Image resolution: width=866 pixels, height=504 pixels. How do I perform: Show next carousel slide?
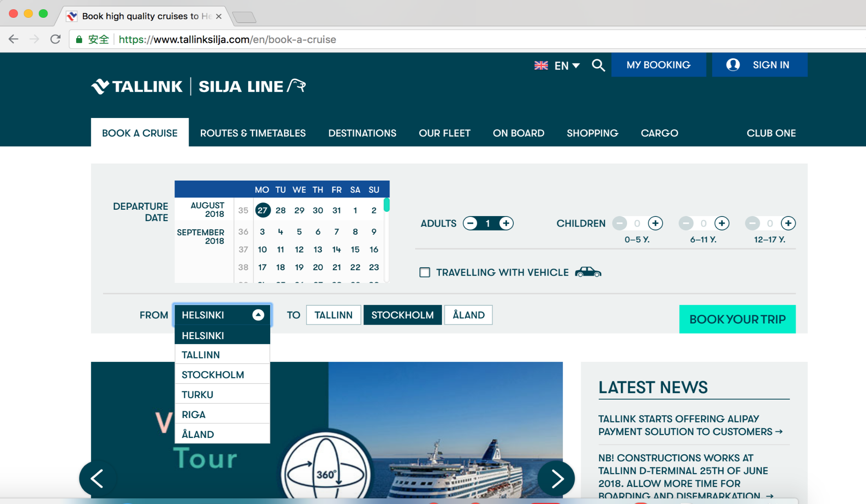point(556,478)
